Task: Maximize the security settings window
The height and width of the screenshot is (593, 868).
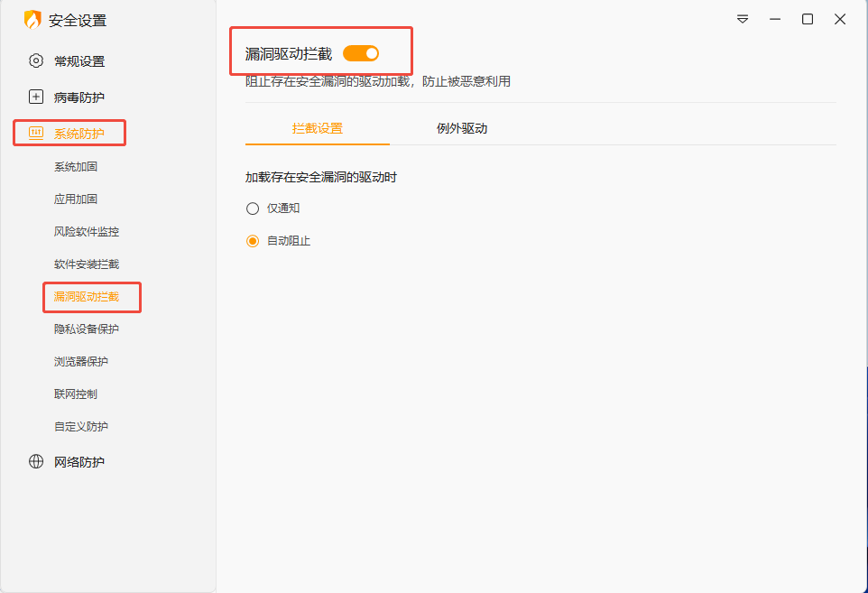Action: (x=808, y=19)
